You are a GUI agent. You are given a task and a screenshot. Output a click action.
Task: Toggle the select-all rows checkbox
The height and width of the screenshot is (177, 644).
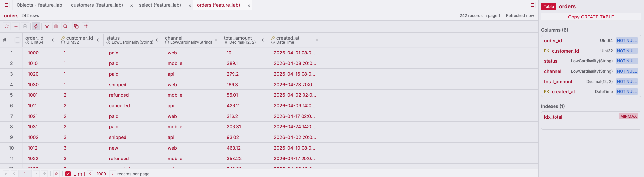18,40
